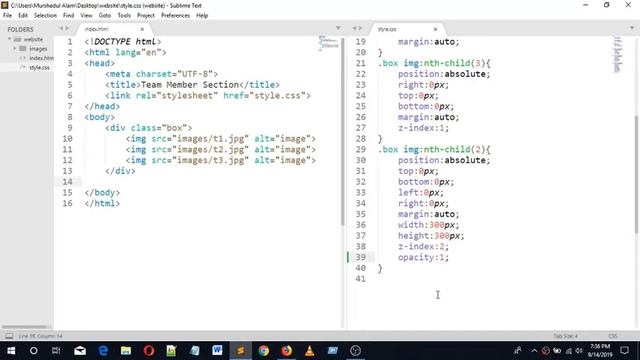This screenshot has height=360, width=640.
Task: Click the opacity:1; line in style.css
Action: pyautogui.click(x=423, y=257)
